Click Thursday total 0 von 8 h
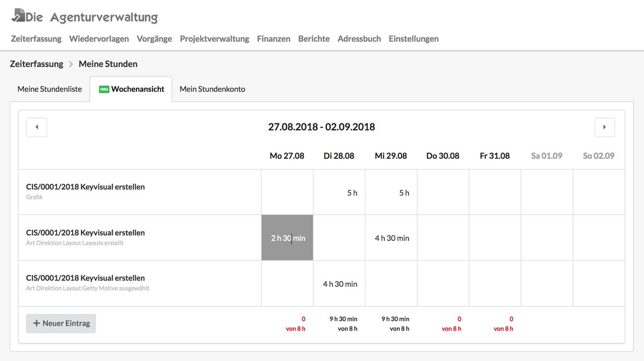This screenshot has width=644, height=361. tap(451, 323)
